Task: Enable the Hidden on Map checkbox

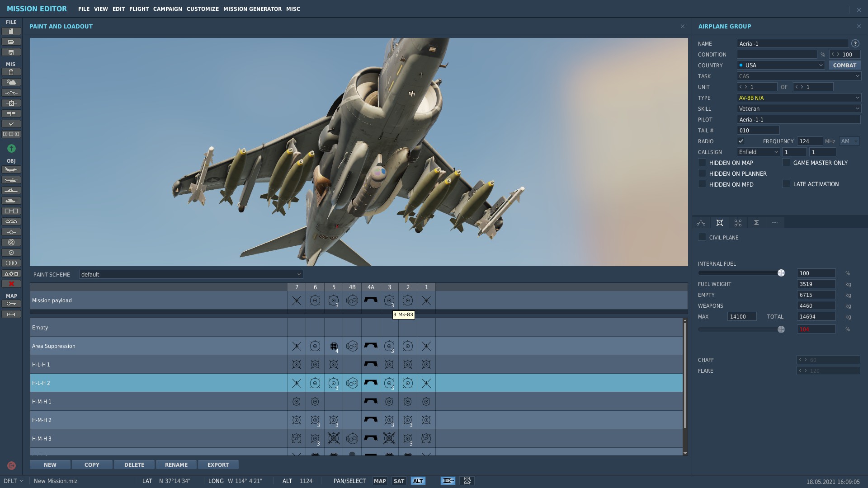Action: [x=702, y=163]
